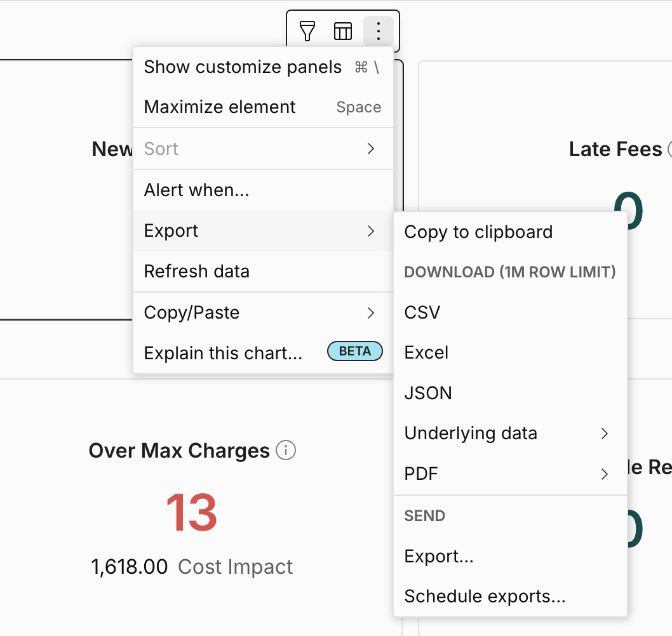The height and width of the screenshot is (636, 672).
Task: Expand Underlying data submenu chevron
Action: pyautogui.click(x=604, y=434)
